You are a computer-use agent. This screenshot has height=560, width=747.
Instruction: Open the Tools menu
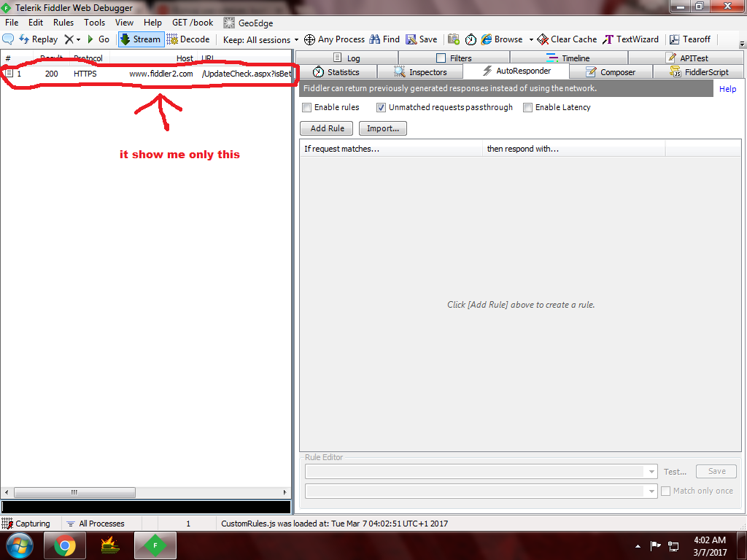point(94,23)
